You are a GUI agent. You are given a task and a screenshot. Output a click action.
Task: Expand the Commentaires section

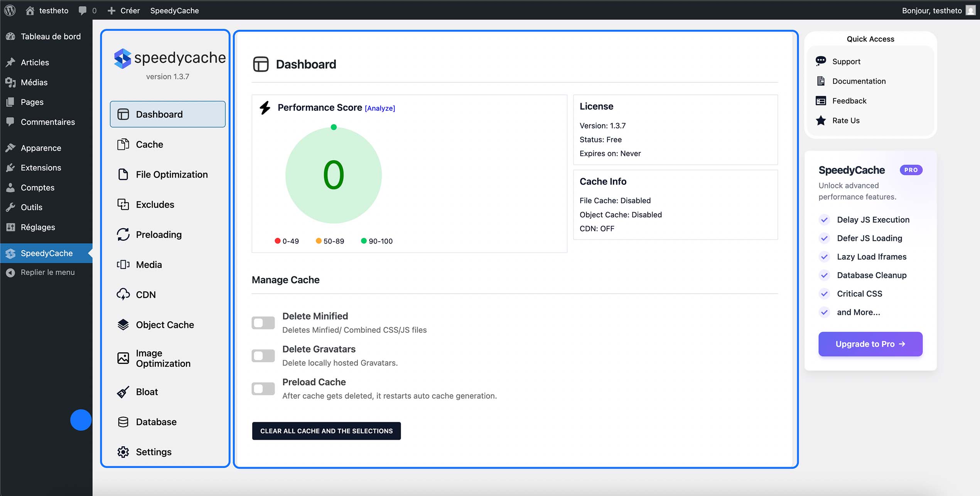point(48,122)
